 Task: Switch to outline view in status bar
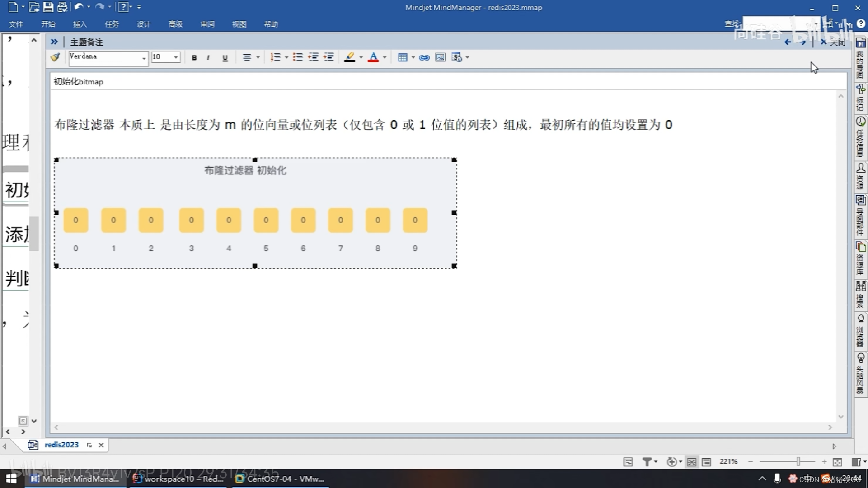706,462
